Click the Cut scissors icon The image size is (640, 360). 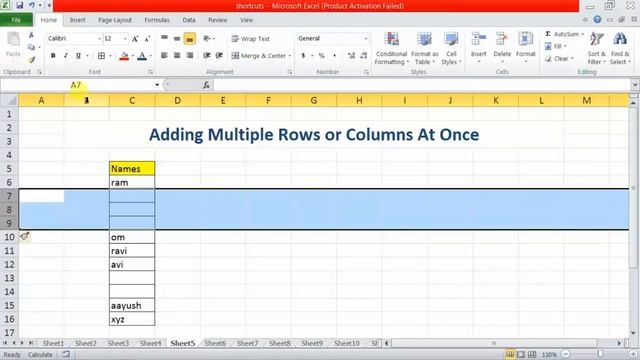tap(31, 36)
